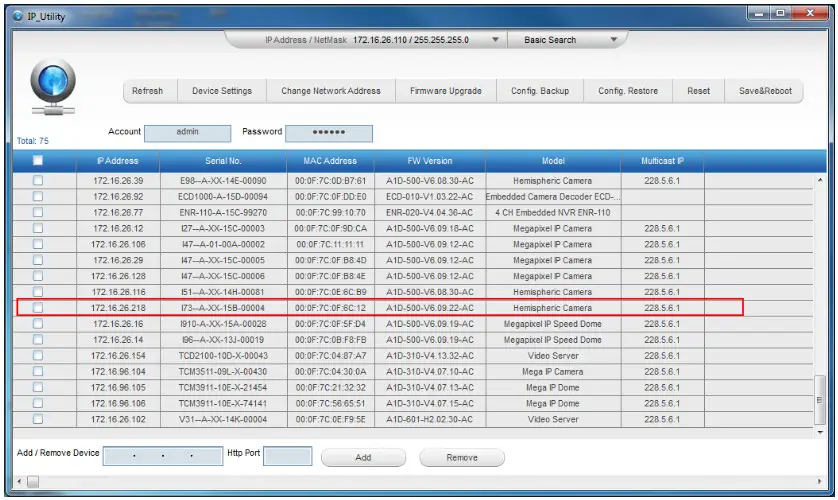
Task: Select serial ECD1000-A-15D-00094 cell
Action: click(x=223, y=197)
